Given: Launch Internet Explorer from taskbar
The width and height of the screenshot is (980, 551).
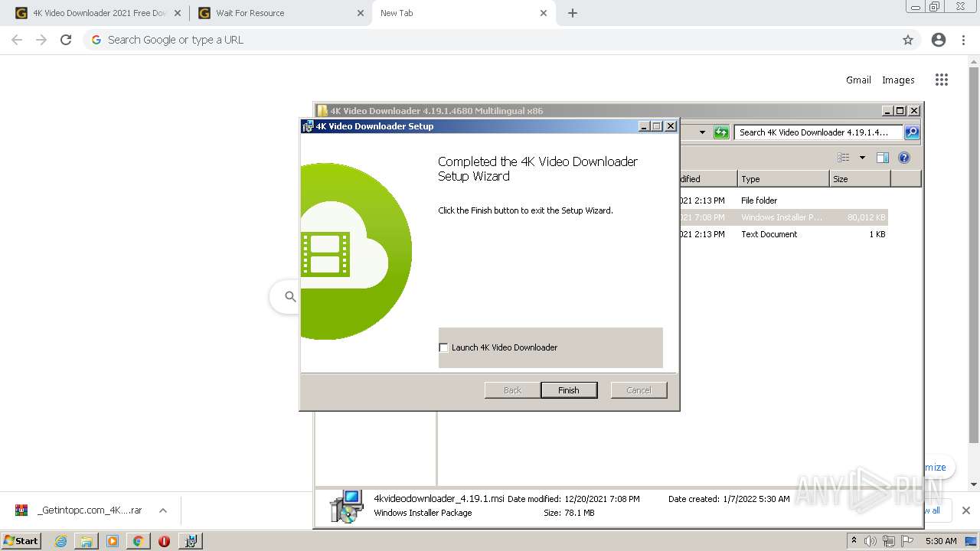Looking at the screenshot, I should click(61, 541).
